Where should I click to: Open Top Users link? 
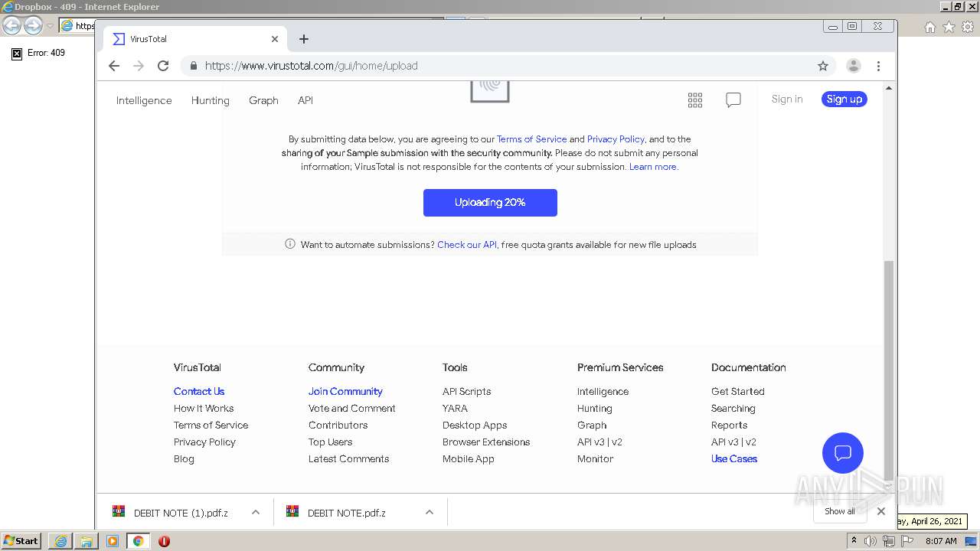[x=331, y=442]
